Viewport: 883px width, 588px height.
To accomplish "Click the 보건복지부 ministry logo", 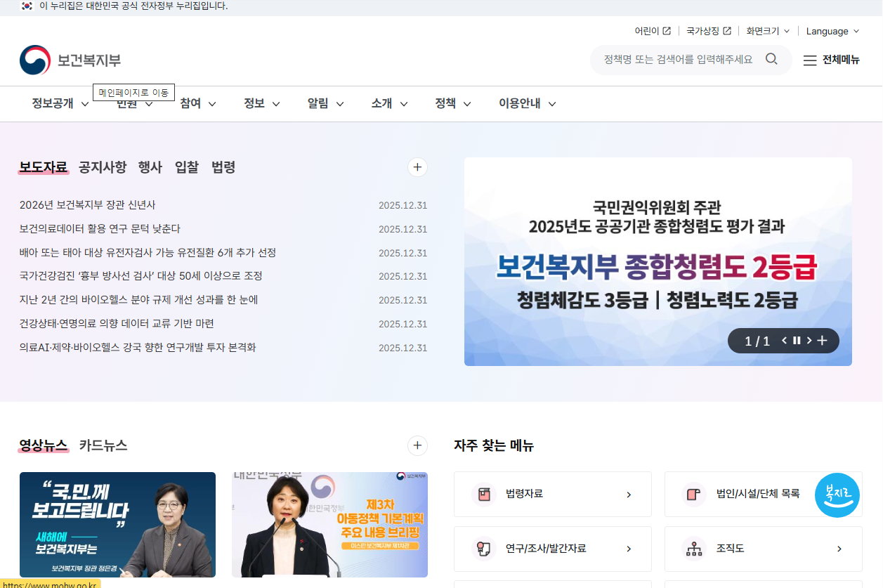I will coord(69,60).
